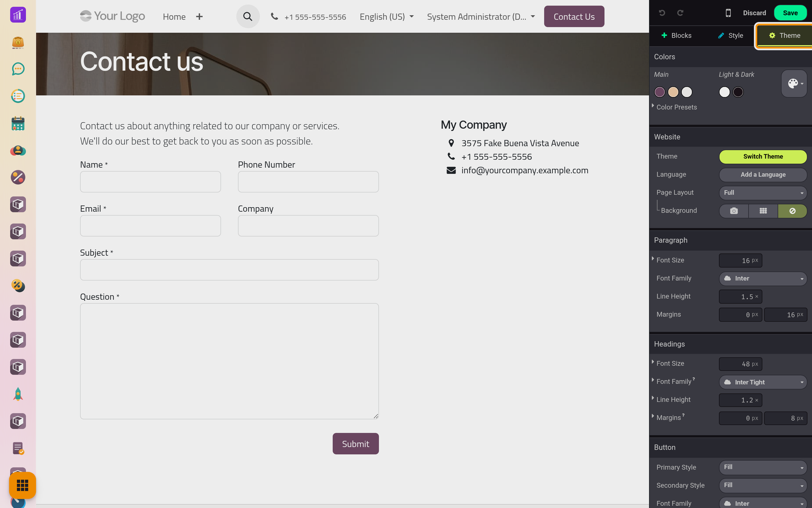Open the round percent-sign sidebar app icon
The image size is (812, 508).
18,177
